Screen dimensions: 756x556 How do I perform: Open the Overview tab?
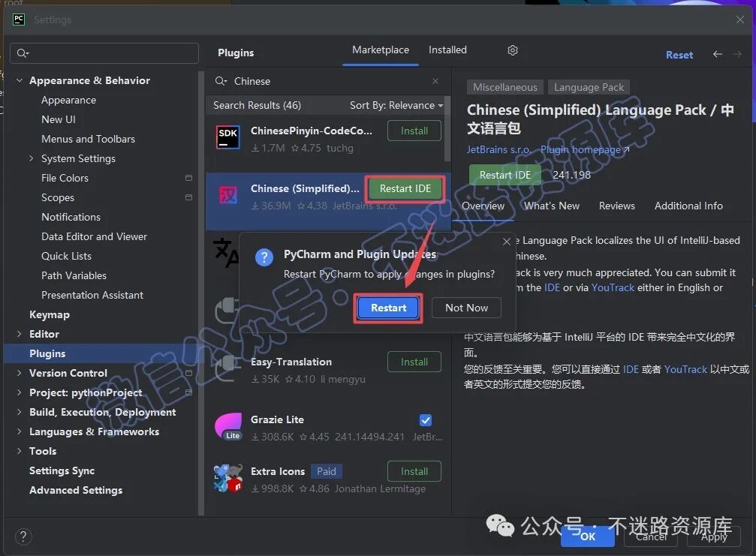(x=483, y=206)
